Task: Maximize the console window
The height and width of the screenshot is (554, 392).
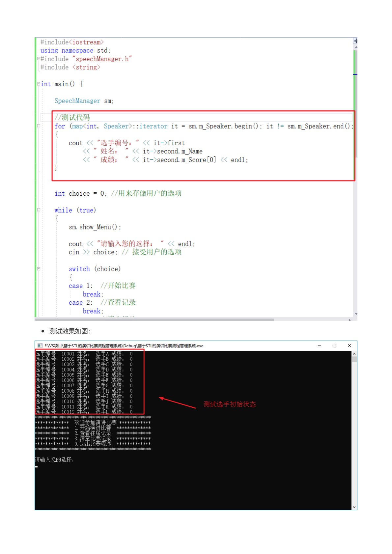Action: 334,346
